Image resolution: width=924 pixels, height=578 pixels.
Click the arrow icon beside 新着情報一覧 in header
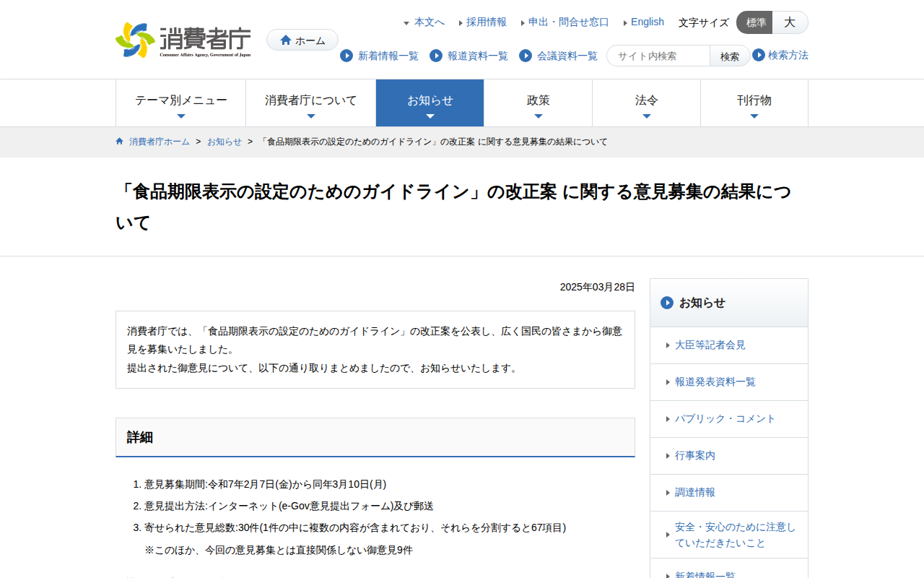346,56
